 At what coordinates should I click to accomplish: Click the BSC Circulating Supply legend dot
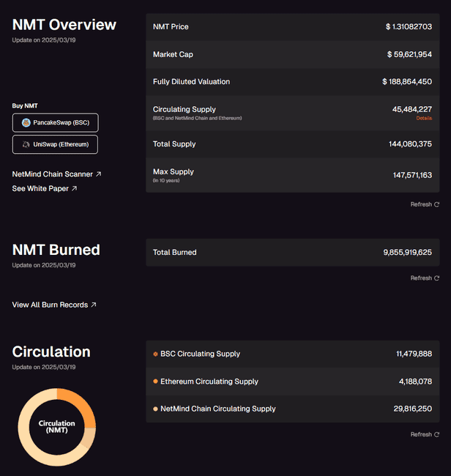click(155, 354)
